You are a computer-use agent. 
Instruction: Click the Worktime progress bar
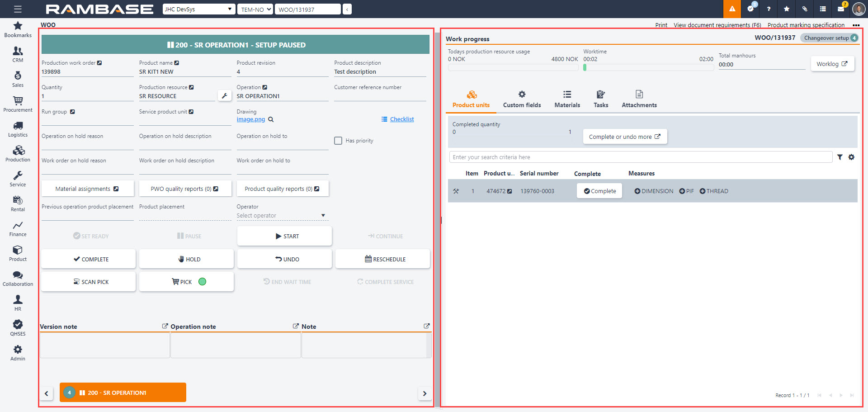pos(648,68)
